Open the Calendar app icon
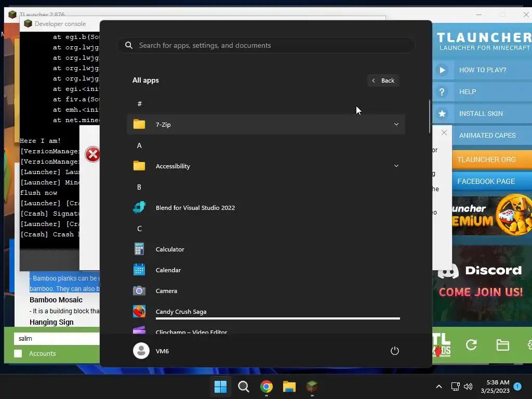The height and width of the screenshot is (399, 532). coord(139,270)
